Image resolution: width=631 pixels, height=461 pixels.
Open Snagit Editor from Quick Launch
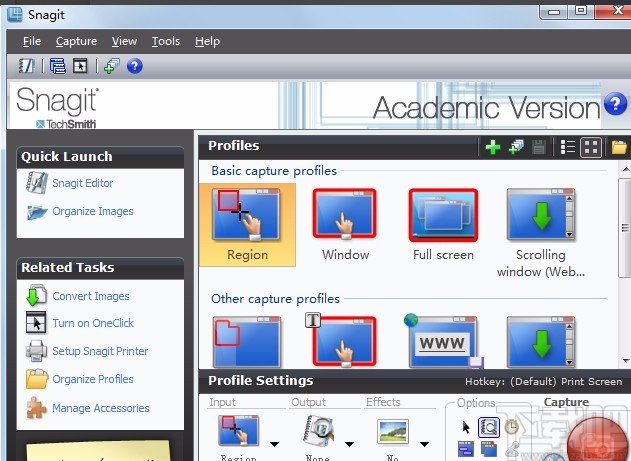pyautogui.click(x=82, y=183)
